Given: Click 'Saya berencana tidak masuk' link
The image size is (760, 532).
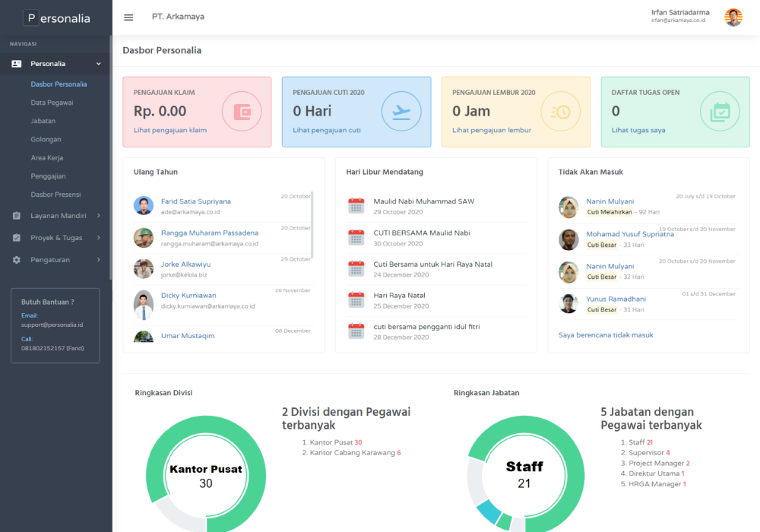Looking at the screenshot, I should (606, 335).
